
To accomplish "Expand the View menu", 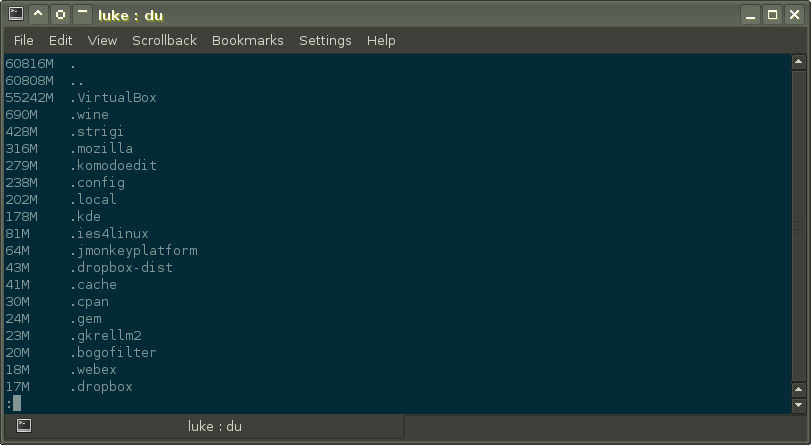I will click(102, 40).
